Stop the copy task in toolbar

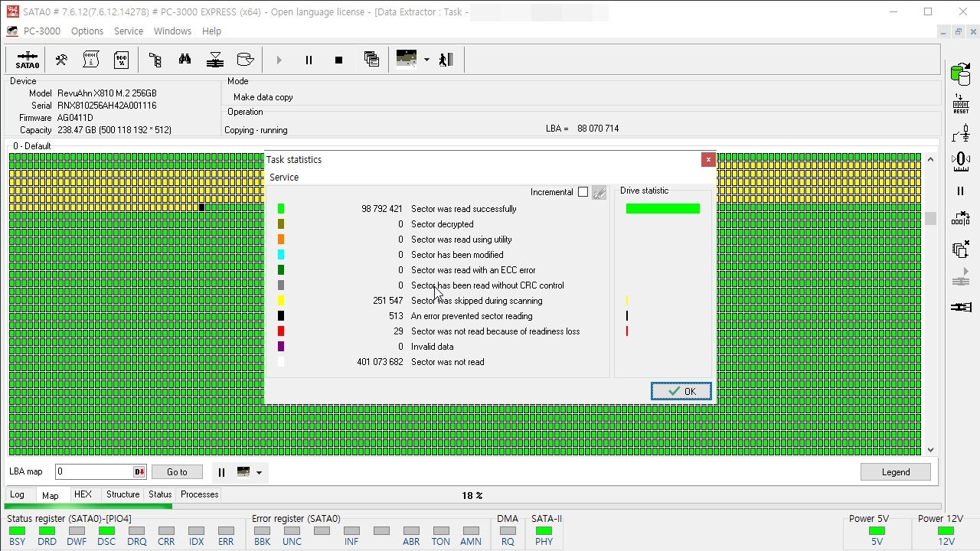click(x=338, y=60)
